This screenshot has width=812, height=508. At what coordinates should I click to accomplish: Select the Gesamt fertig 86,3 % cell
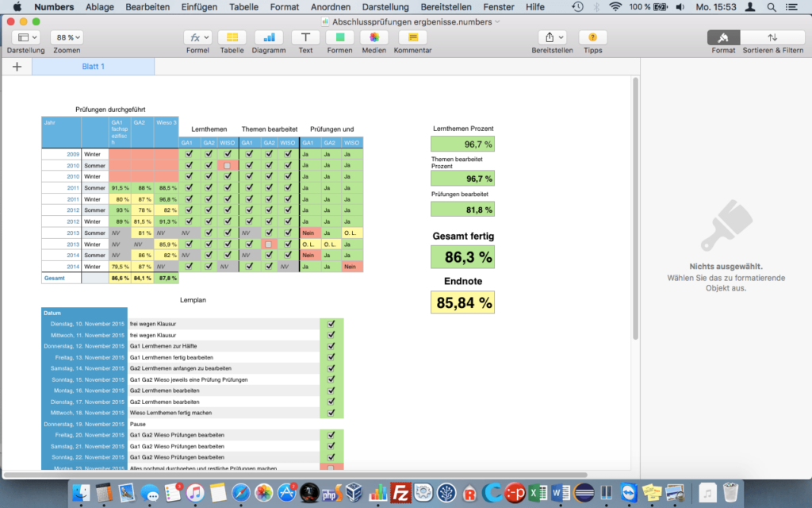[x=462, y=257]
